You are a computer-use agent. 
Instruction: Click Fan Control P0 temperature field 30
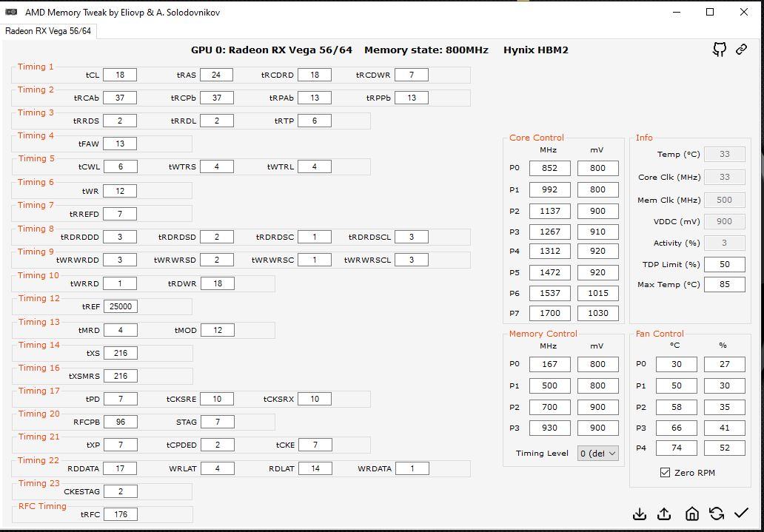677,365
